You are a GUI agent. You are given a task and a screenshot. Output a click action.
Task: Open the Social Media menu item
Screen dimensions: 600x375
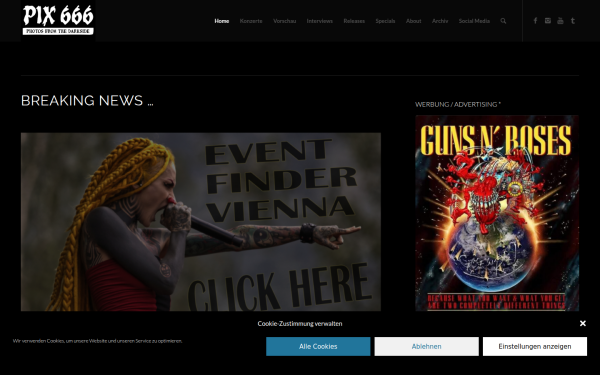pyautogui.click(x=474, y=21)
